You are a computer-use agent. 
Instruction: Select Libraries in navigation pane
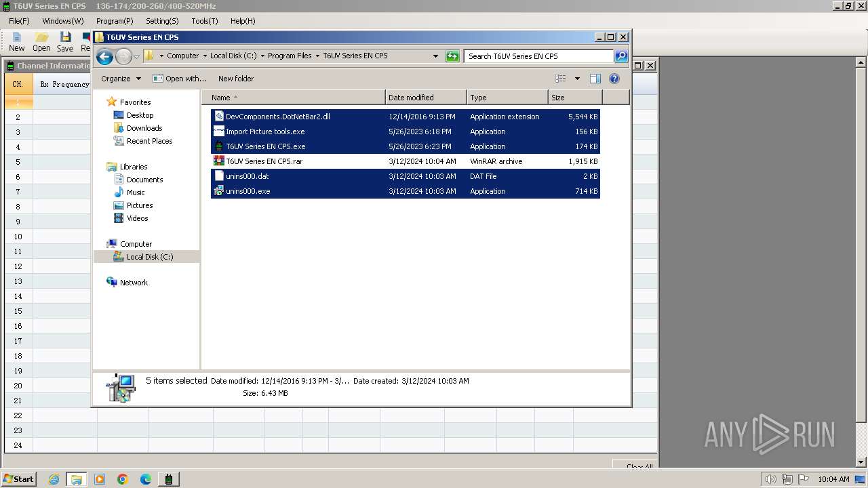tap(134, 167)
